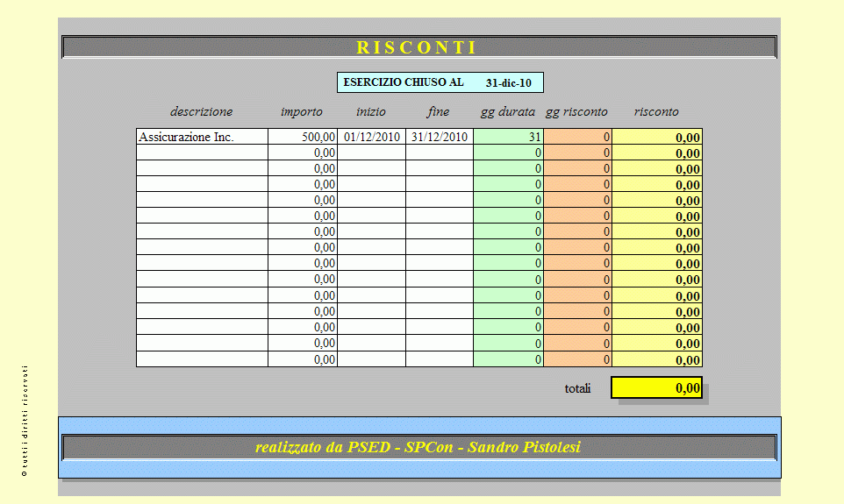The width and height of the screenshot is (844, 504).
Task: Click the ESERCIZIO CHIUSO AL label
Action: click(404, 82)
